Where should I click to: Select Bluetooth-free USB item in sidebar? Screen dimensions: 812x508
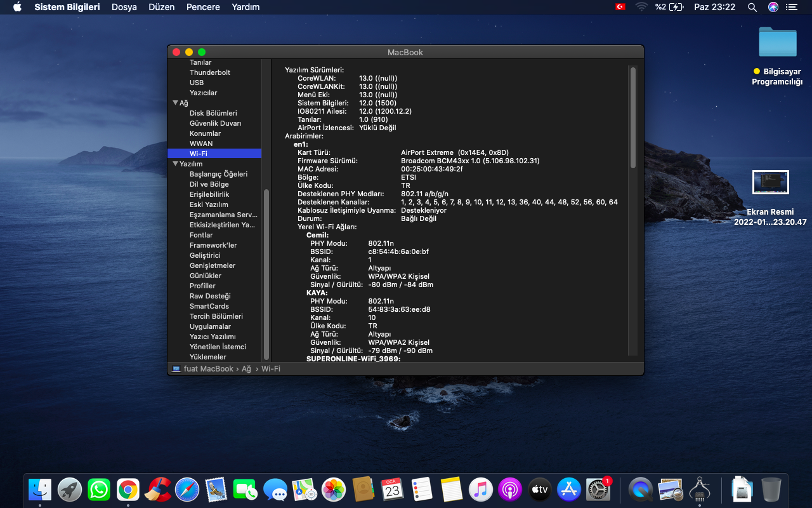197,83
